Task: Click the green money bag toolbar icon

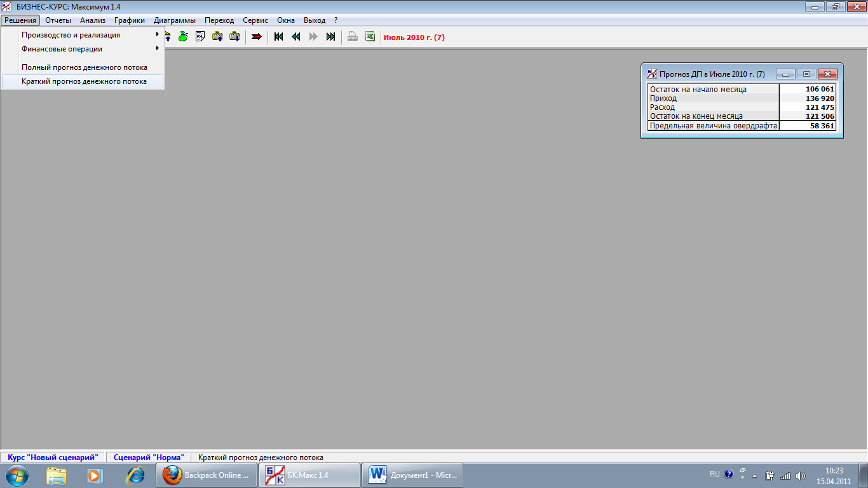Action: [x=183, y=37]
